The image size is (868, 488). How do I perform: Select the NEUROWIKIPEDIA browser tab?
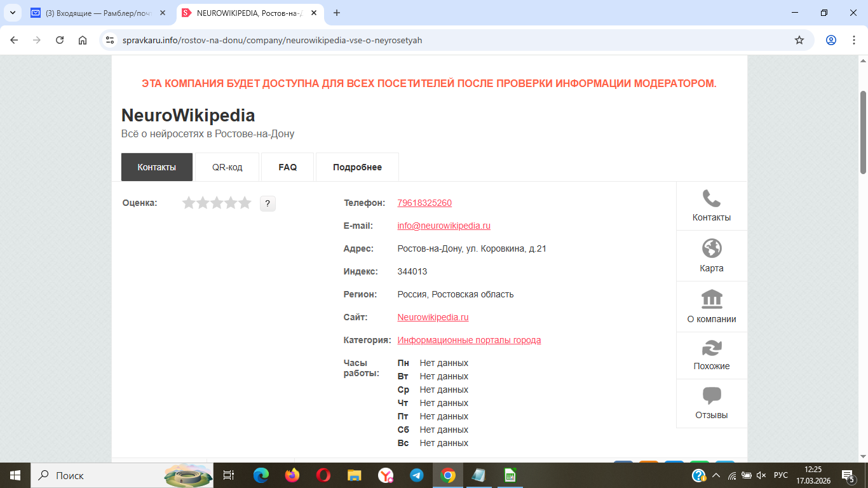pyautogui.click(x=249, y=13)
